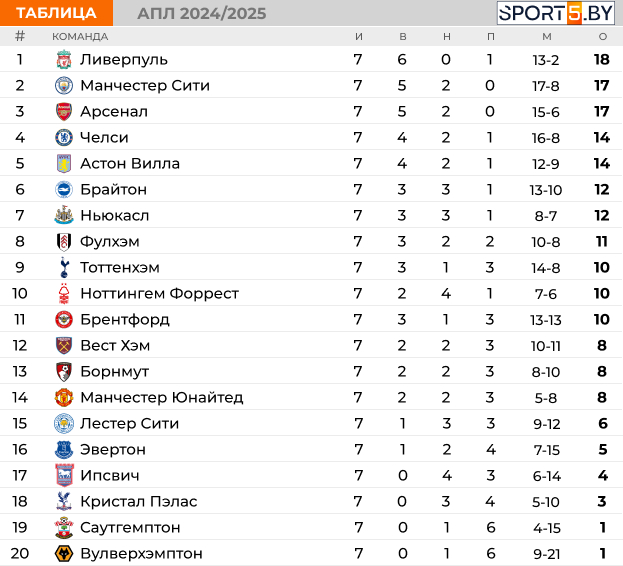The width and height of the screenshot is (623, 566).
Task: Click the М goals column header
Action: [546, 36]
